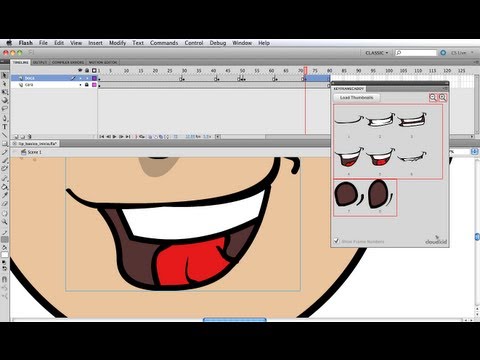Open the Control menu
The image size is (480, 360).
click(194, 43)
